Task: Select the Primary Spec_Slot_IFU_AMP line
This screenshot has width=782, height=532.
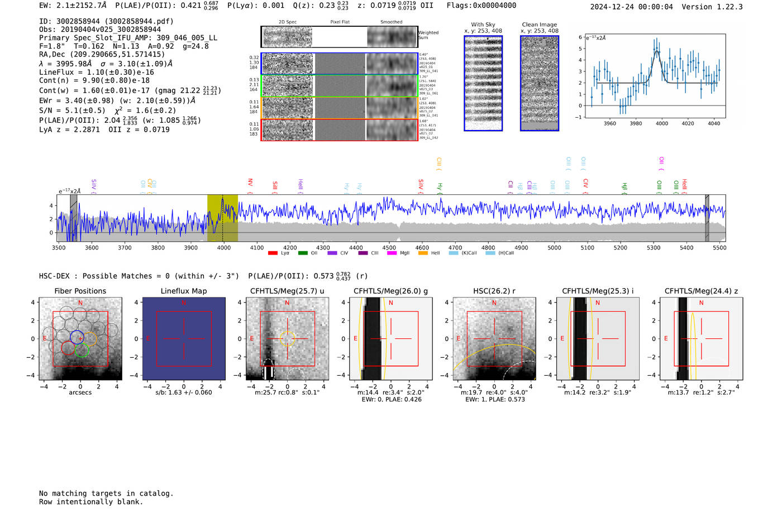Action: (128, 38)
